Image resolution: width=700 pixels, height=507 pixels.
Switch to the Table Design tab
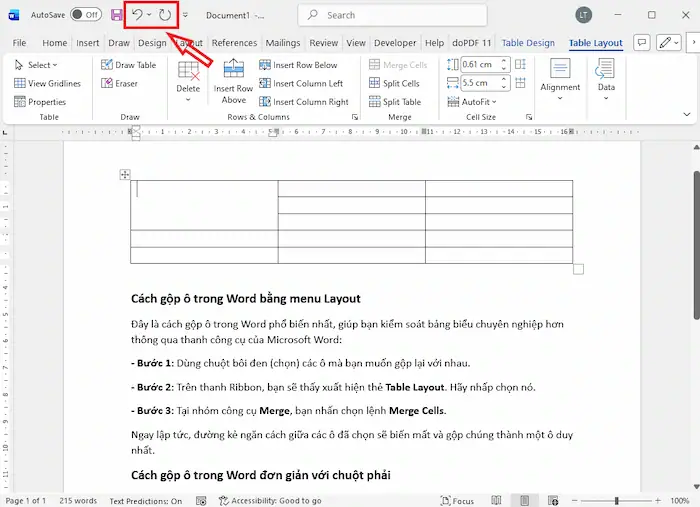528,43
